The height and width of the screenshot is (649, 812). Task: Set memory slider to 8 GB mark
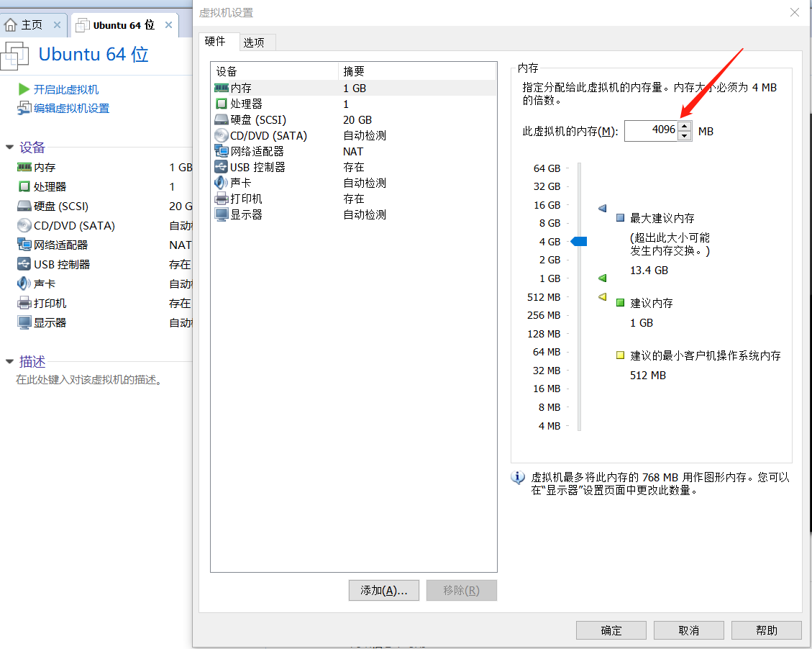point(580,223)
